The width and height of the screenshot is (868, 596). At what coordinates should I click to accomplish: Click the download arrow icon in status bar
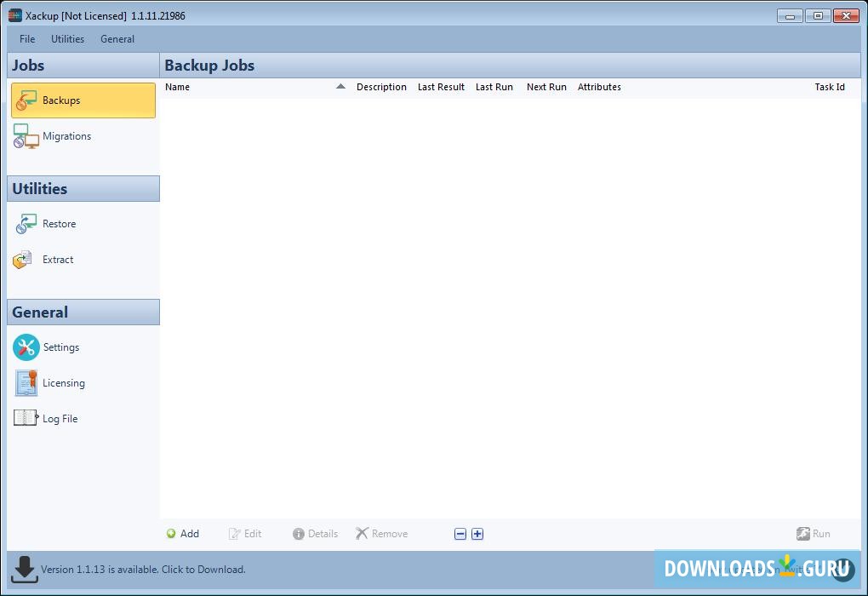click(25, 570)
